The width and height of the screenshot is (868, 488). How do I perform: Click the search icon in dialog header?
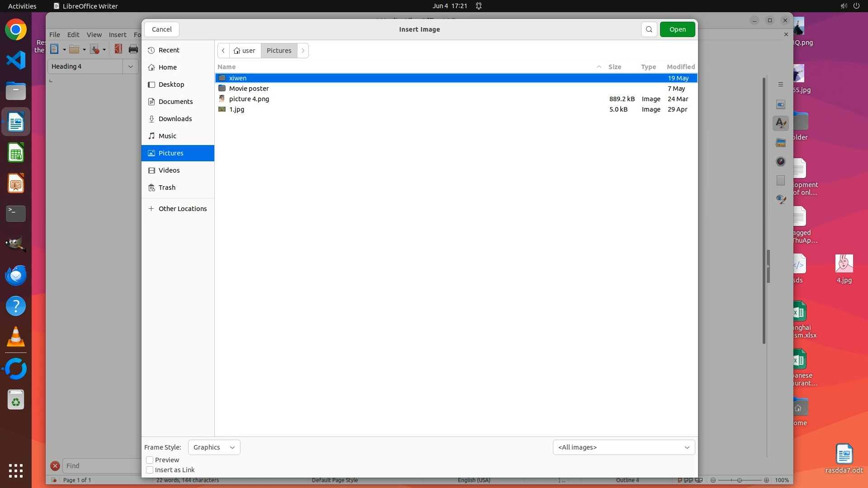pos(649,29)
